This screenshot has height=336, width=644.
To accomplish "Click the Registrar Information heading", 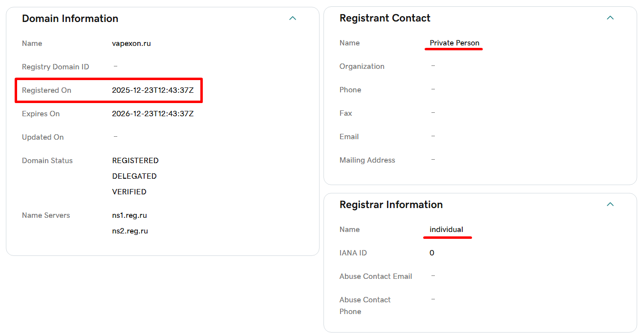I will 391,205.
